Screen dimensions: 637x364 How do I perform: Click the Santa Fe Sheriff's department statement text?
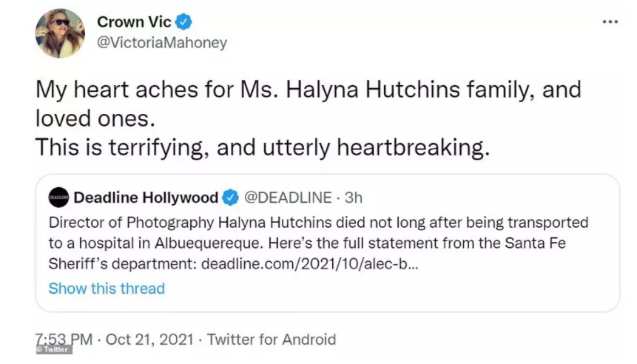pyautogui.click(x=308, y=254)
